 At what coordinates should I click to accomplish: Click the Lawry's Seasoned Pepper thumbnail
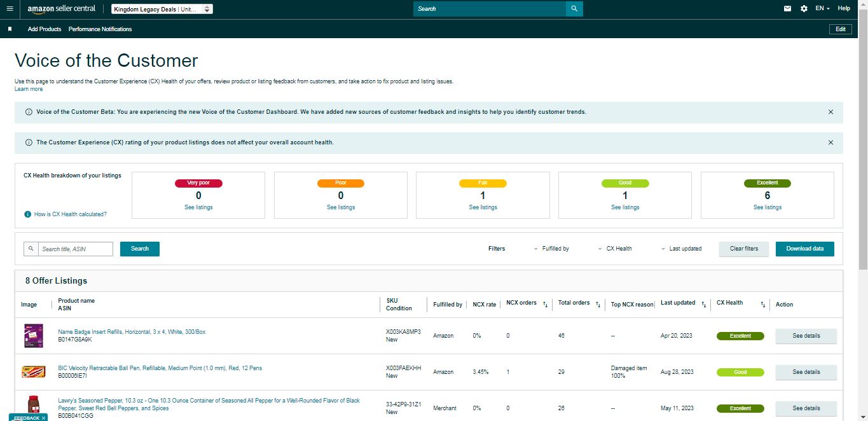click(x=33, y=405)
